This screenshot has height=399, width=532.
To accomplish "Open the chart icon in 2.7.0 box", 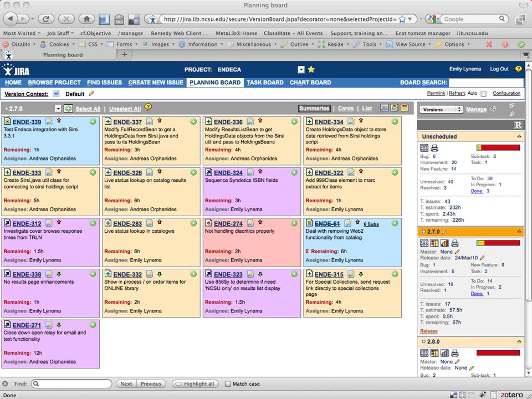I will click(444, 243).
